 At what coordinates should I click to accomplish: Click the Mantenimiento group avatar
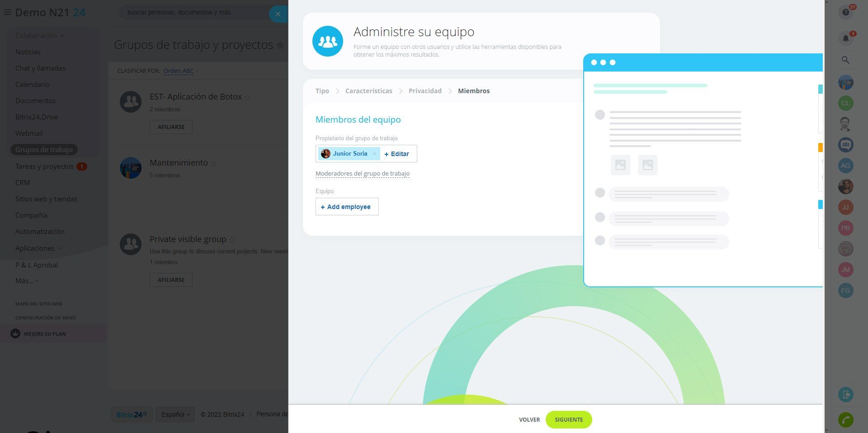(131, 168)
